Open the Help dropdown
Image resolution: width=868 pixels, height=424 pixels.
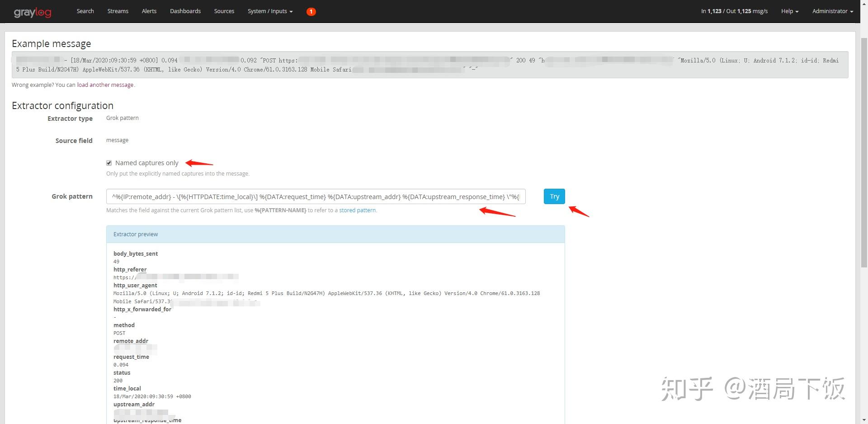(x=789, y=11)
